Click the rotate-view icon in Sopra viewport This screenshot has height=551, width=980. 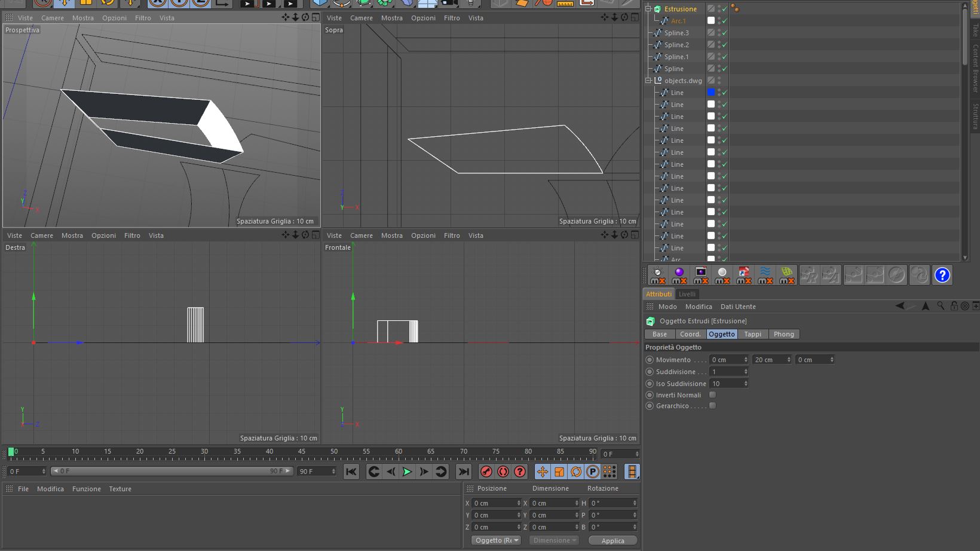click(624, 17)
